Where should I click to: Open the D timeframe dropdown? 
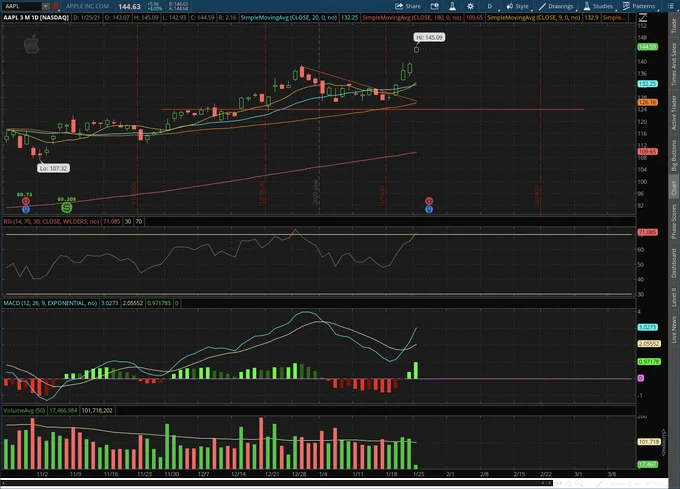coord(490,6)
